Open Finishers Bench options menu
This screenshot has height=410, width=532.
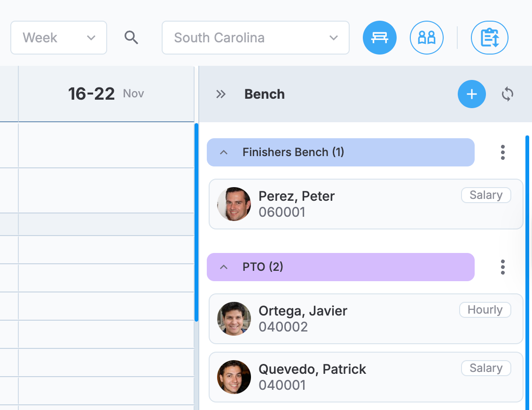point(502,152)
